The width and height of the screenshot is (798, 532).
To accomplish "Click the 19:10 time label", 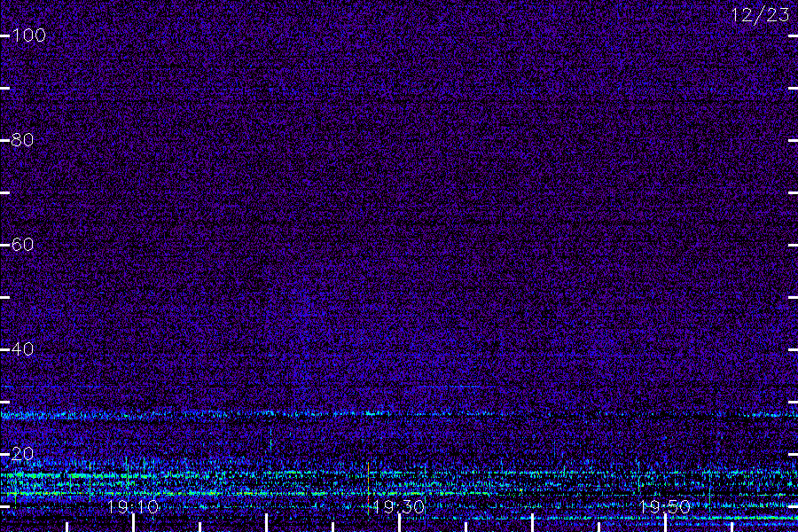I will click(133, 507).
